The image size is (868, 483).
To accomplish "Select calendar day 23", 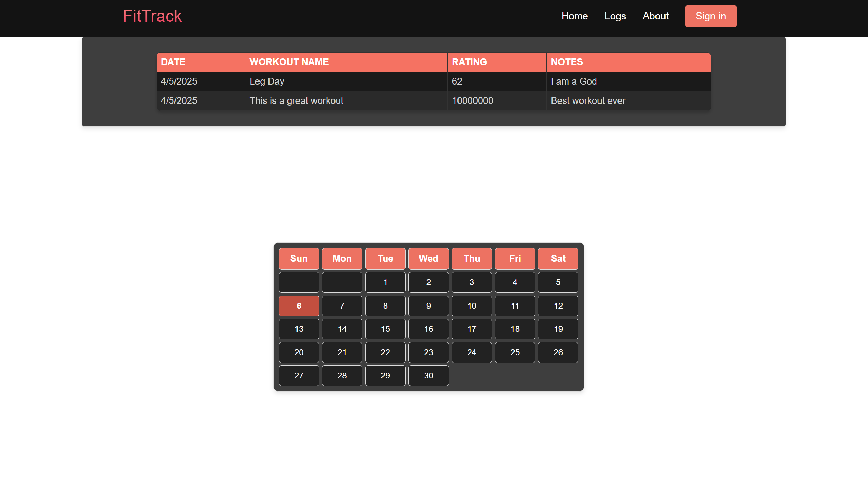I will (x=428, y=352).
